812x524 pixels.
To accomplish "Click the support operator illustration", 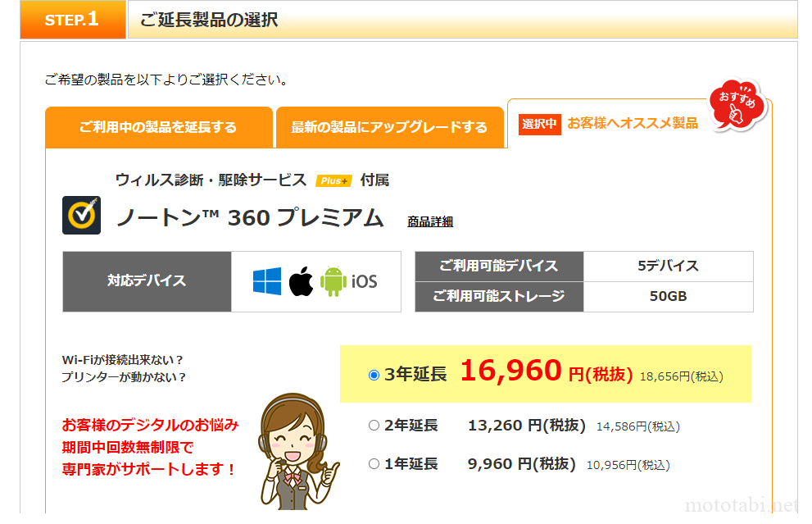I will [x=297, y=451].
